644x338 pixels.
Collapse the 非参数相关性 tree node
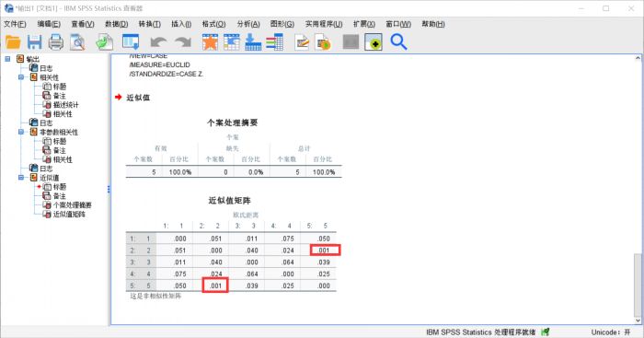tap(21, 132)
